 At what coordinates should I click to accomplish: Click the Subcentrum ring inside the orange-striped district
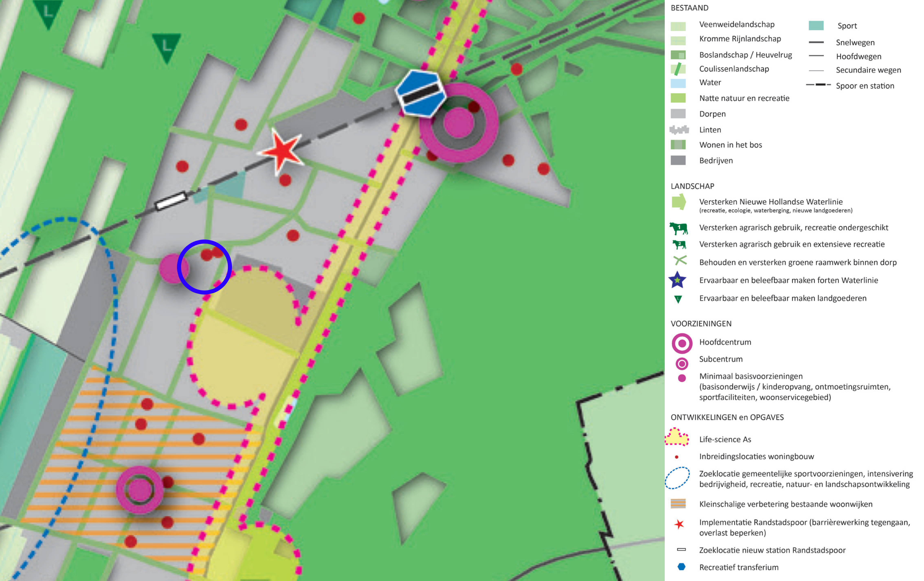(x=140, y=490)
